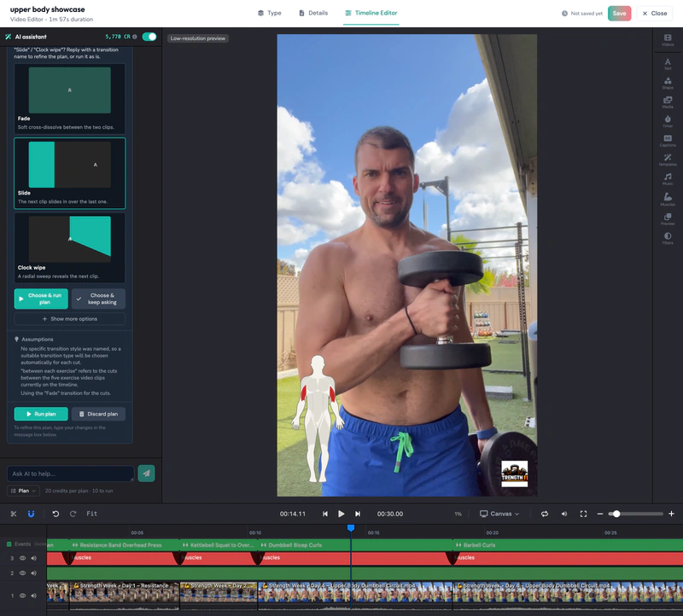This screenshot has width=683, height=616.
Task: Switch to the Details tab
Action: [313, 13]
